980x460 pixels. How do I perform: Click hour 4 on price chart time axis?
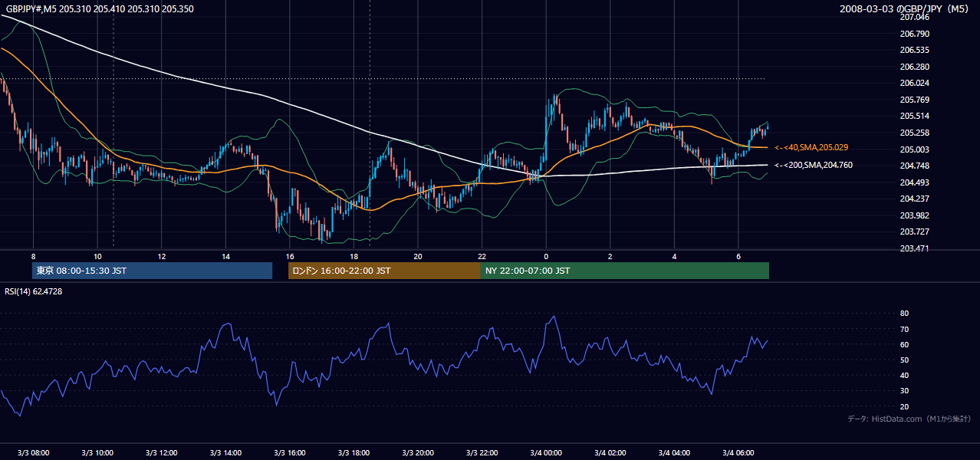coord(674,256)
